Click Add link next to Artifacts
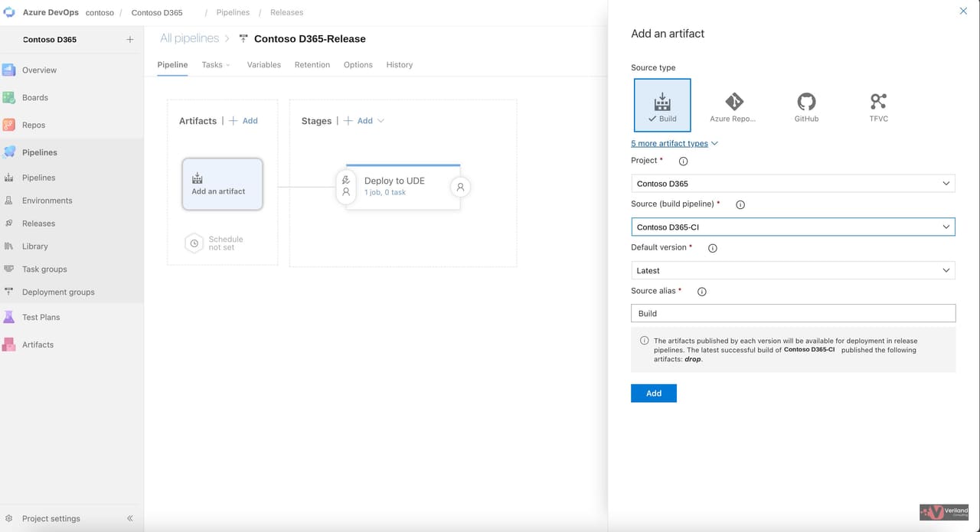980x532 pixels. tap(243, 121)
